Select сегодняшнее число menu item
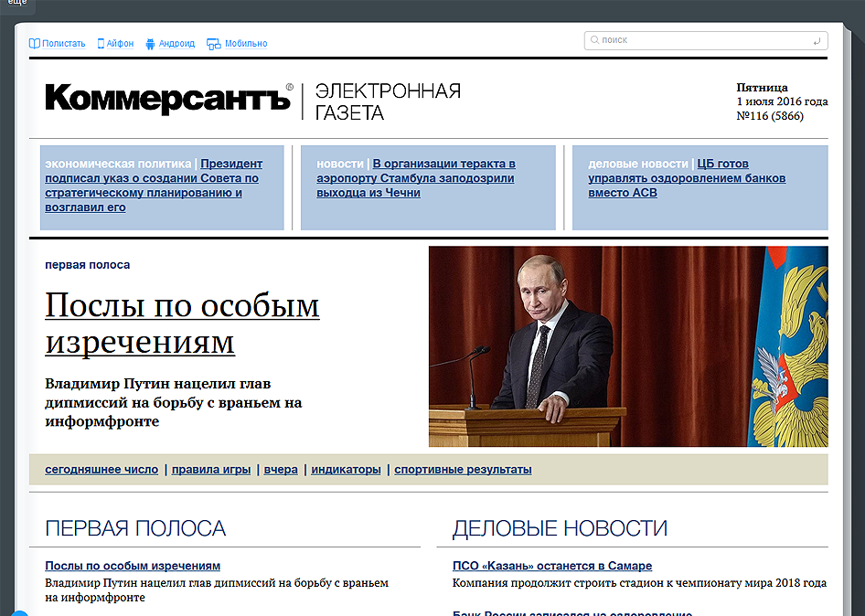The image size is (865, 616). [x=101, y=470]
